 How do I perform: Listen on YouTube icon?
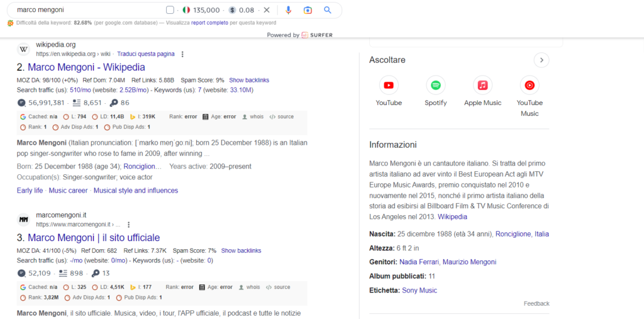pos(389,86)
